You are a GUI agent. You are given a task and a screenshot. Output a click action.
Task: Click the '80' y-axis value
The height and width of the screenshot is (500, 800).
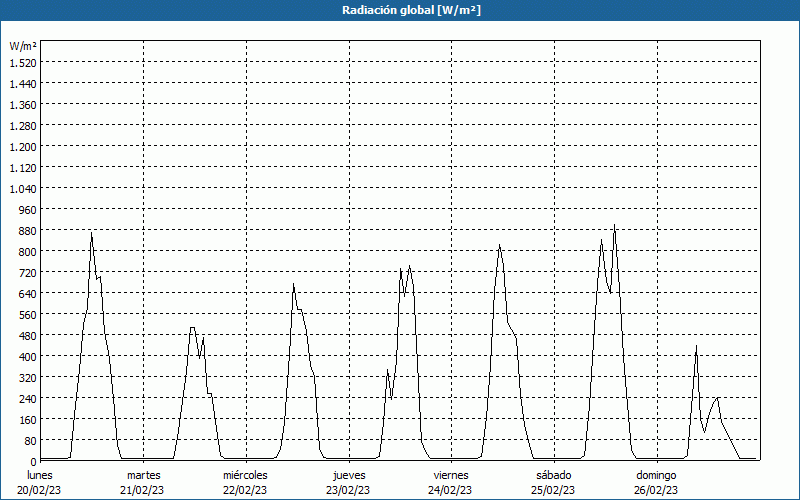[x=31, y=441]
